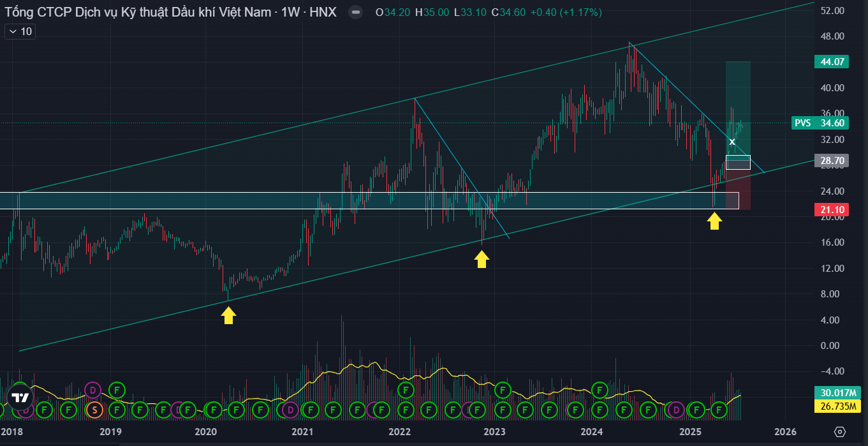Viewport: 868px width, 446px height.
Task: Open the raised F earnings marker above 2023
Action: tap(503, 389)
